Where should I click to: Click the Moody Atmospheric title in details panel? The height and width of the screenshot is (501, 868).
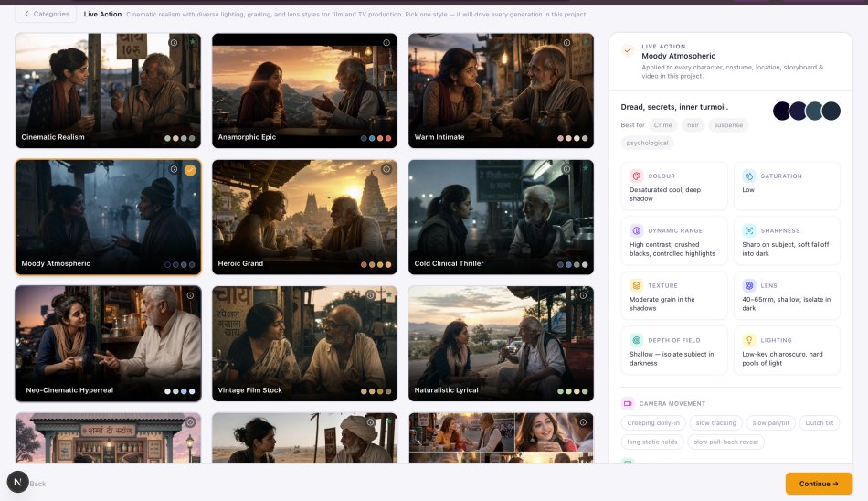678,56
